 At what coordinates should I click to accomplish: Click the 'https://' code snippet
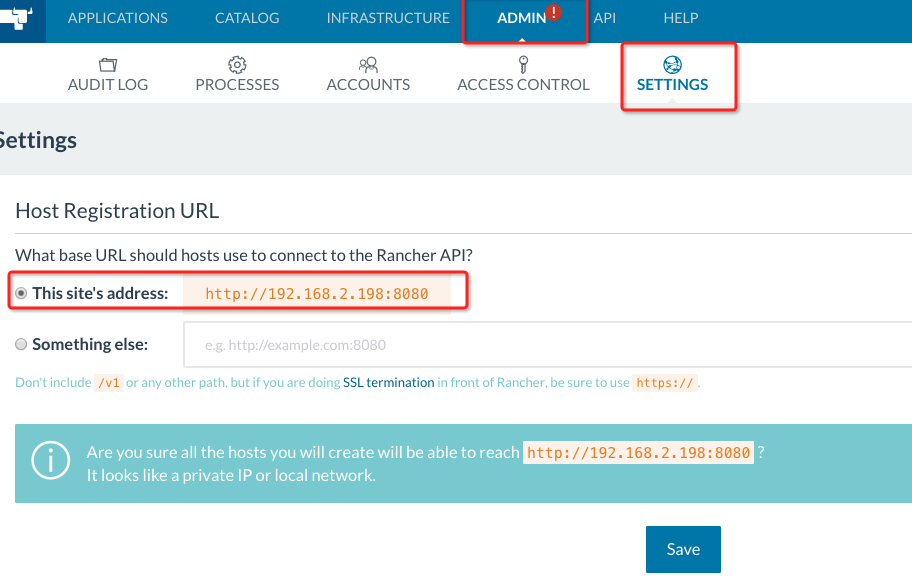[665, 383]
